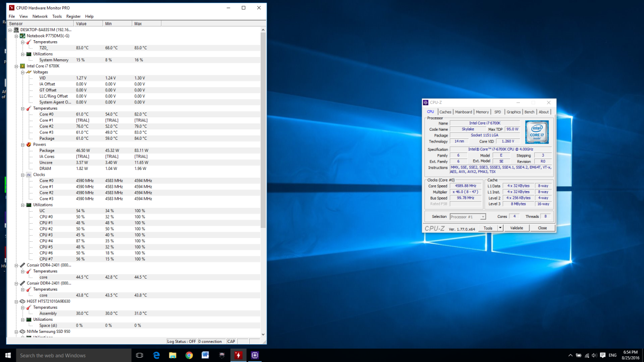Image resolution: width=644 pixels, height=362 pixels.
Task: Switch to the Bench tab in CPU-Z
Action: 529,112
